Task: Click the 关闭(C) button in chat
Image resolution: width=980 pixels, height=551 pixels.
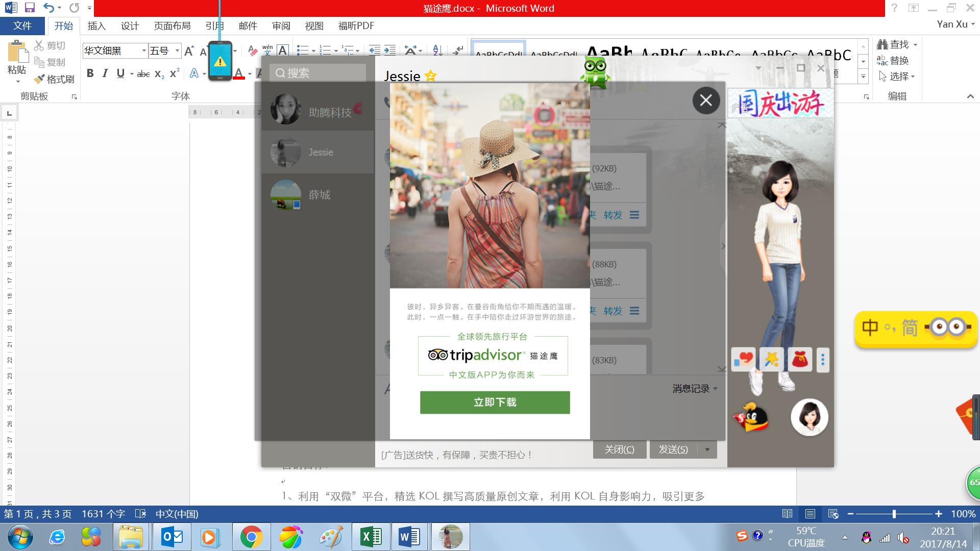Action: (x=620, y=449)
